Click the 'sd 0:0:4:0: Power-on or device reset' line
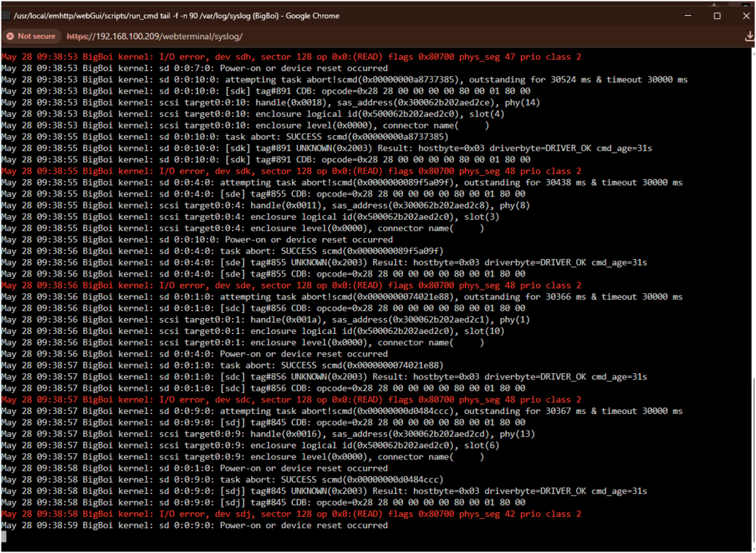This screenshot has width=756, height=553. click(194, 354)
